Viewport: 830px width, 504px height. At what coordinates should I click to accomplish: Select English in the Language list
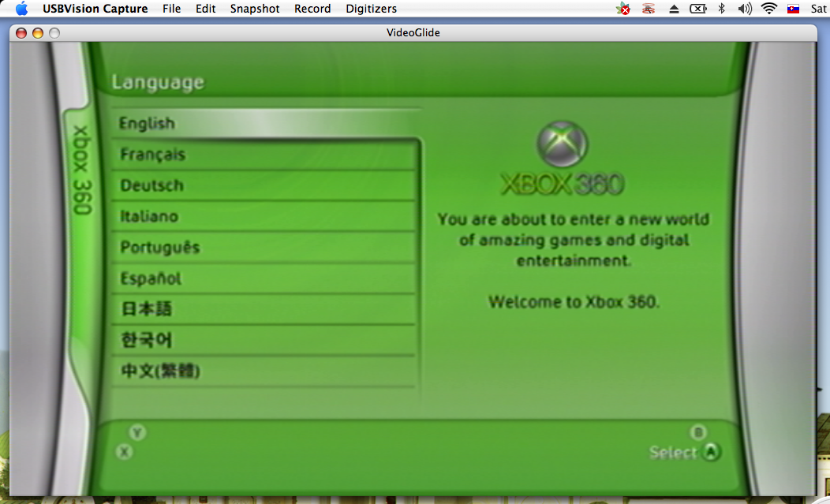(x=266, y=123)
